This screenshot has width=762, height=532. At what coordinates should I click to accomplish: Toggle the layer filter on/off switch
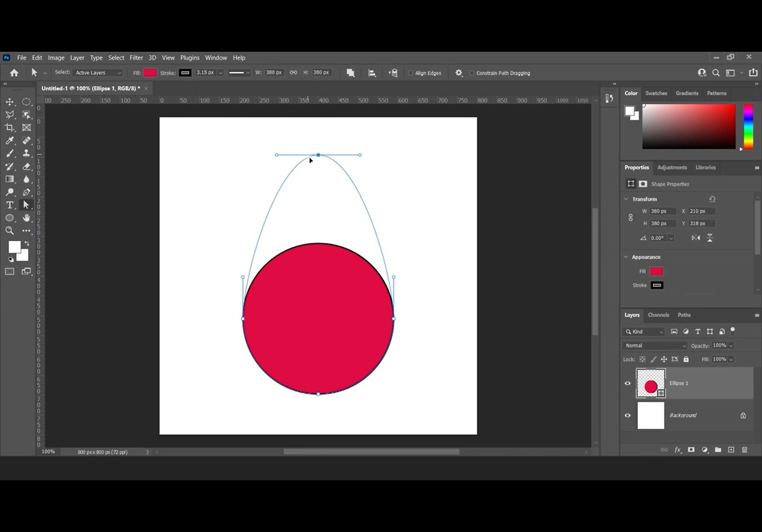click(733, 330)
